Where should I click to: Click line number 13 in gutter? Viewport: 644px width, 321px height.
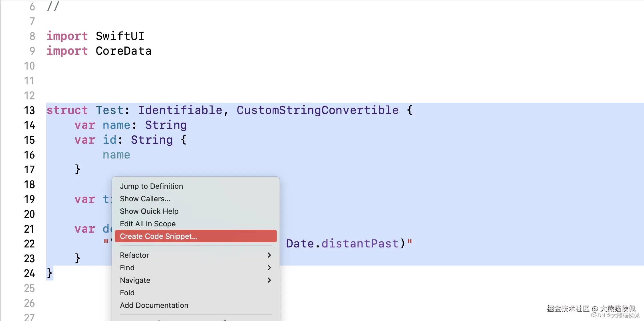[29, 110]
